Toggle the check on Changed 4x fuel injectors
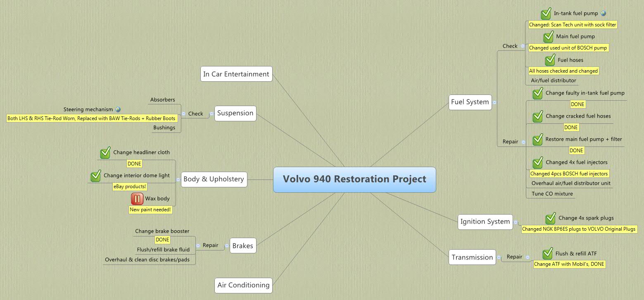The width and height of the screenshot is (644, 300). (x=537, y=162)
